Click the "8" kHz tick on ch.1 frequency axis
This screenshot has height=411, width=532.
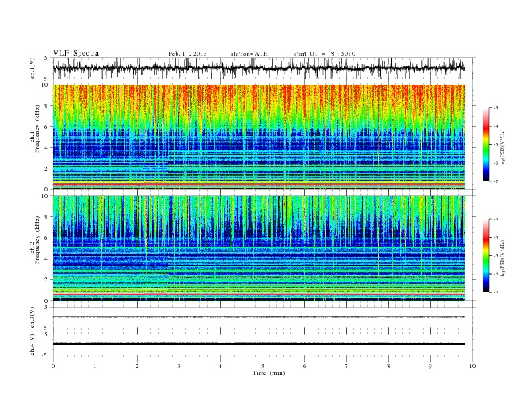(x=46, y=106)
